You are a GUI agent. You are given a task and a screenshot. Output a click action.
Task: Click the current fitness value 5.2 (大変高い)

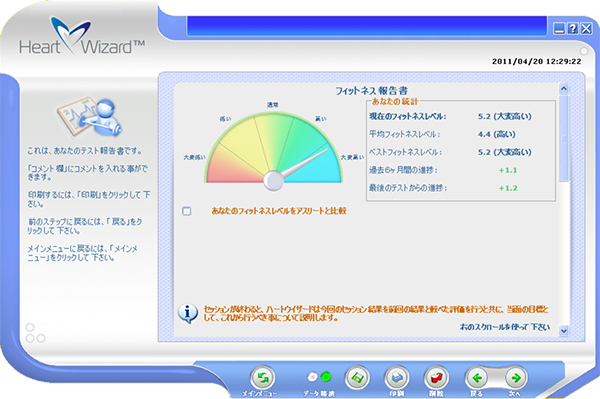[x=505, y=116]
